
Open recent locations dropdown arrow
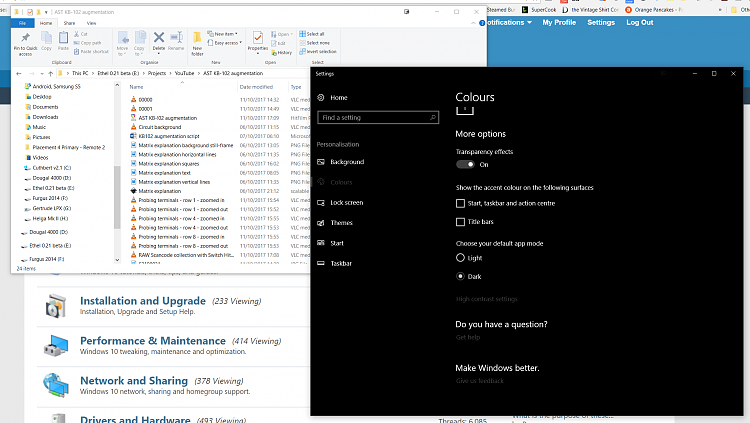pos(42,74)
